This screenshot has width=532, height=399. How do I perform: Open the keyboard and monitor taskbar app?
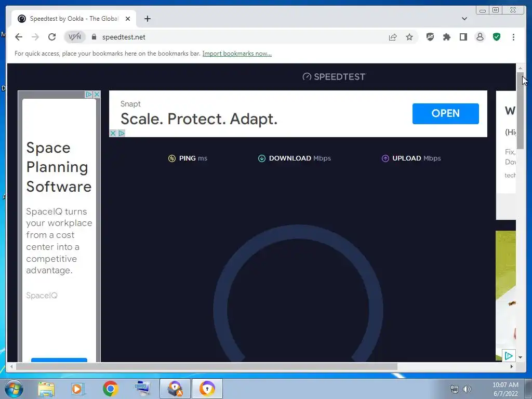142,389
